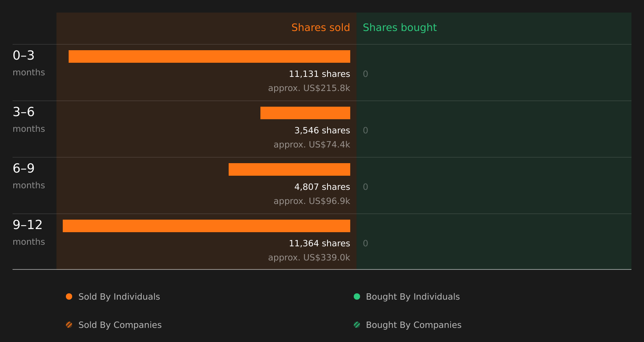Click the Bought By Companies striped icon

coord(357,325)
